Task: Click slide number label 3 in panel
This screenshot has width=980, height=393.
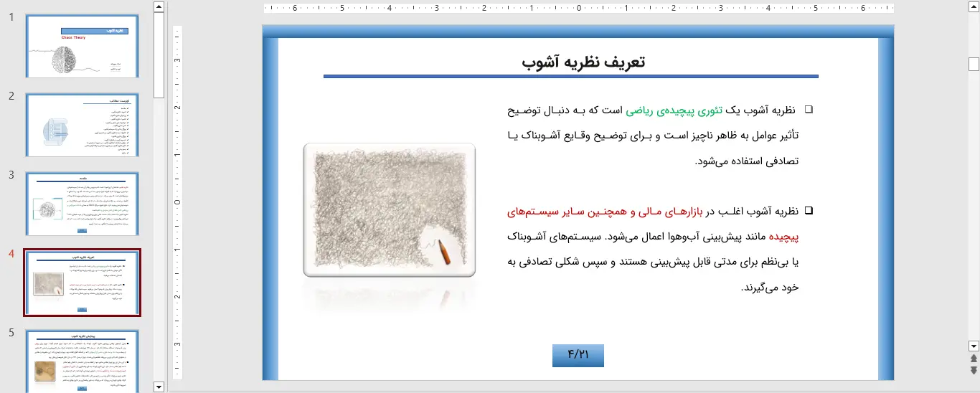Action: (11, 174)
